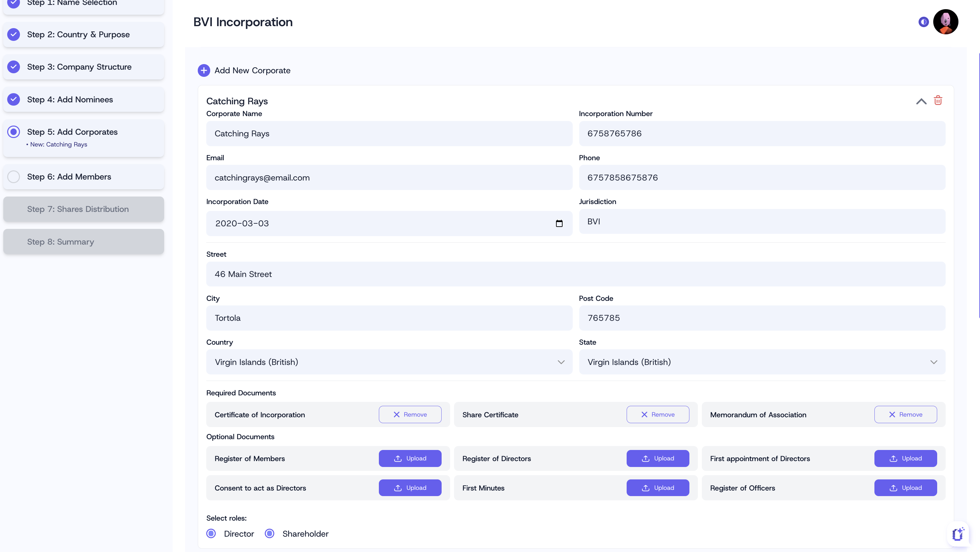Image resolution: width=980 pixels, height=552 pixels.
Task: Collapse the Catching Rays corporate panel
Action: coord(921,101)
